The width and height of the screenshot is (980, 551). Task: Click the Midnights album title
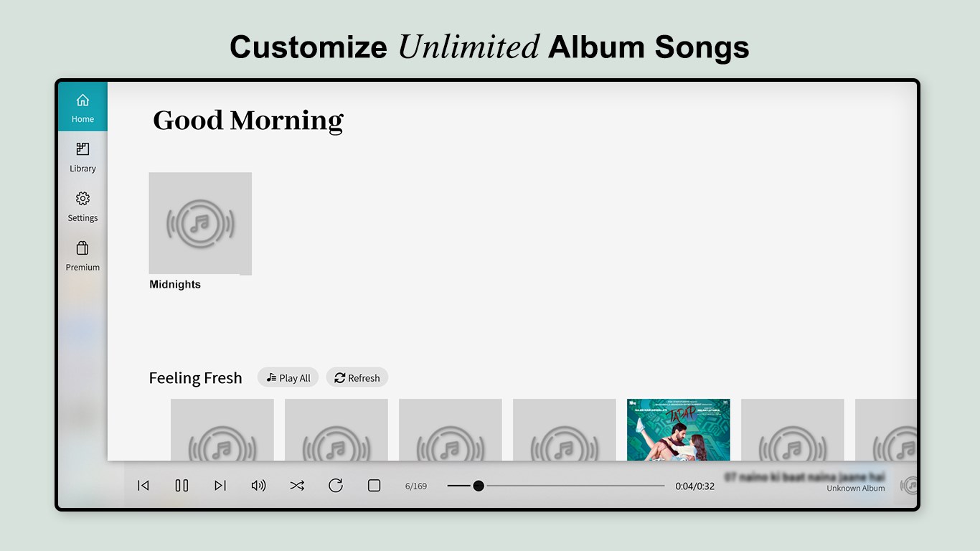click(175, 285)
